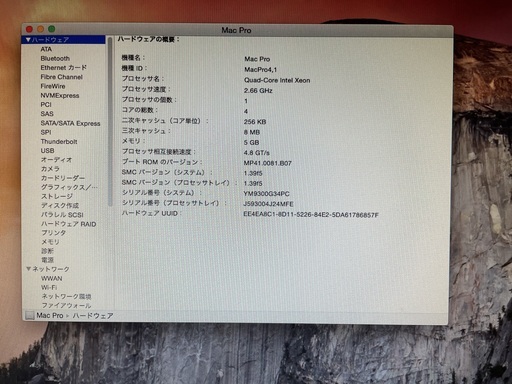
Task: Select グラフィックス/… entry
Action: [x=69, y=187]
